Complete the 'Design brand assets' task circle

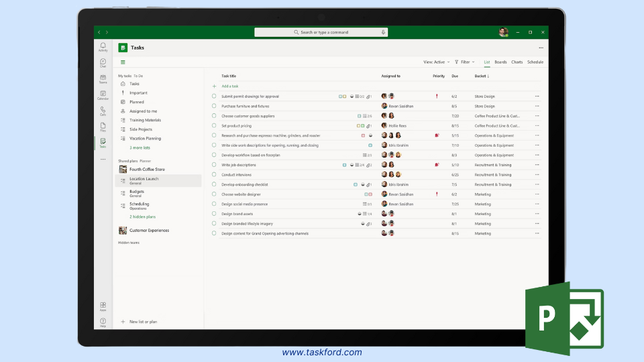(x=215, y=214)
